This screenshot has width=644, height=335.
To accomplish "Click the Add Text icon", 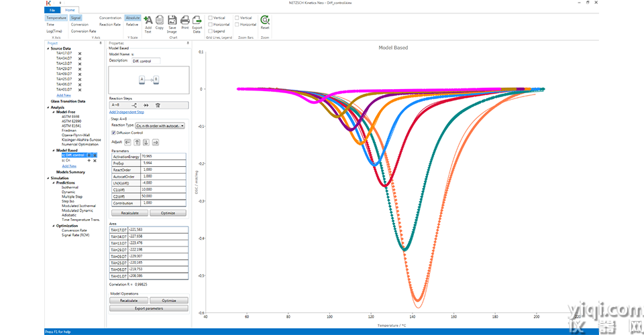I will [148, 20].
